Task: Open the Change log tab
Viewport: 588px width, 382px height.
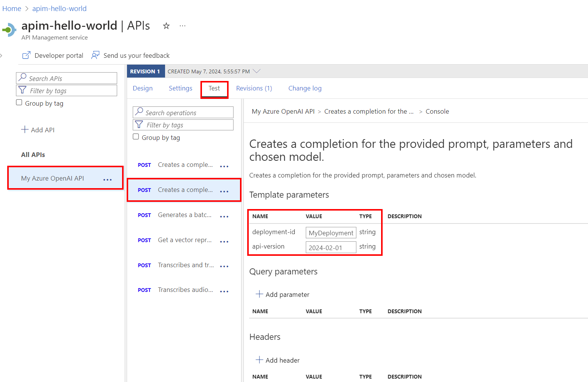Action: (305, 88)
